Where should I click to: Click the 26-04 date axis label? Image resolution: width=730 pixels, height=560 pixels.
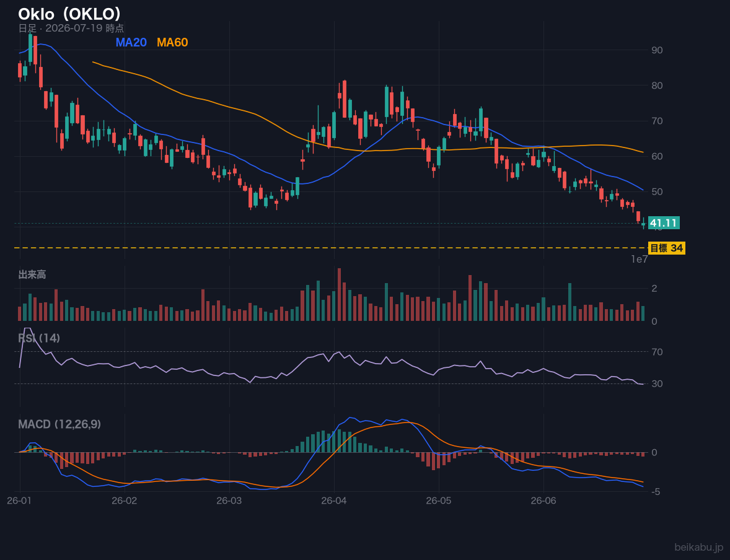[x=334, y=501]
